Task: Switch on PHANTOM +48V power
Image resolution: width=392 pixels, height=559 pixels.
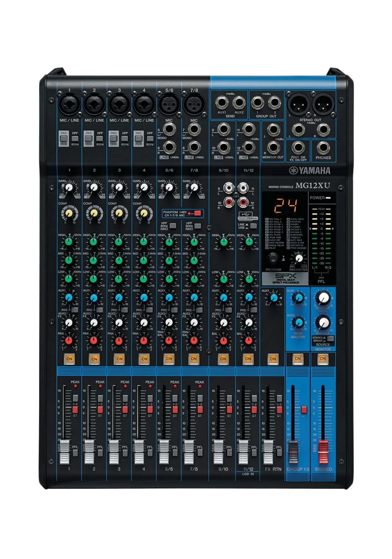Action: [197, 214]
